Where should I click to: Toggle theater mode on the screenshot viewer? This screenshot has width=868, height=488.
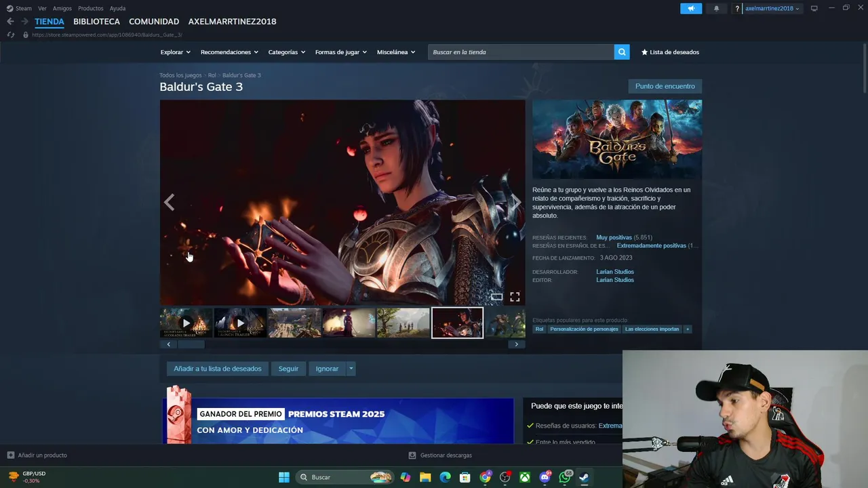(497, 297)
